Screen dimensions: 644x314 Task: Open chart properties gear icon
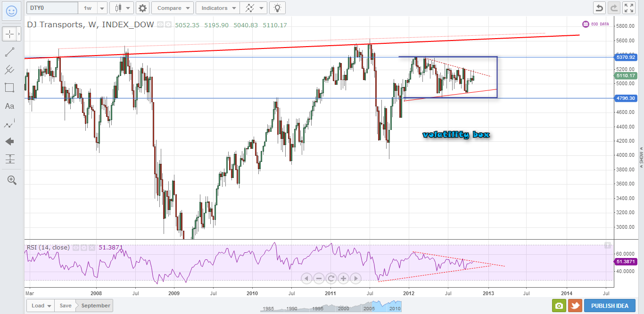click(143, 8)
